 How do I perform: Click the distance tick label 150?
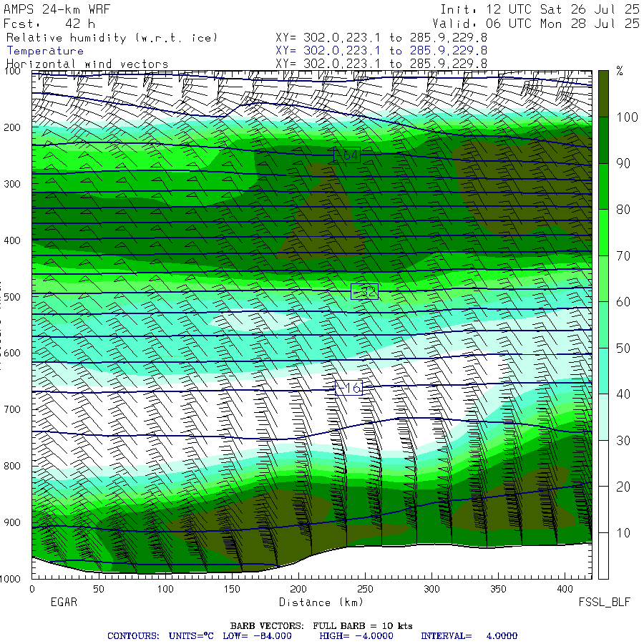click(x=232, y=589)
